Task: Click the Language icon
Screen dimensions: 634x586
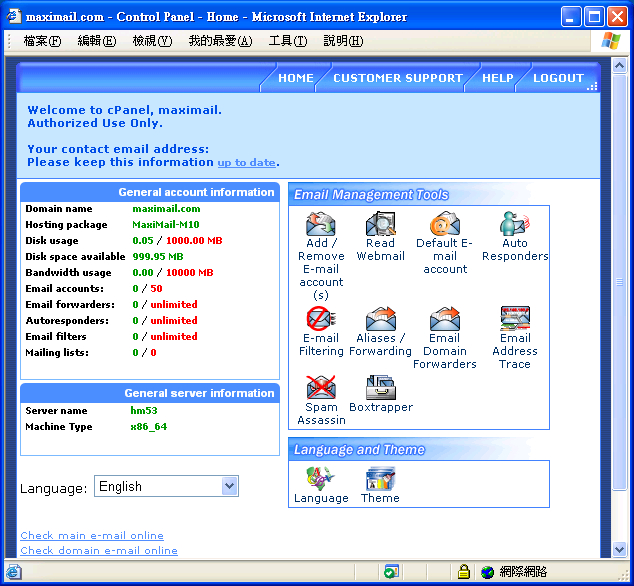Action: (321, 478)
